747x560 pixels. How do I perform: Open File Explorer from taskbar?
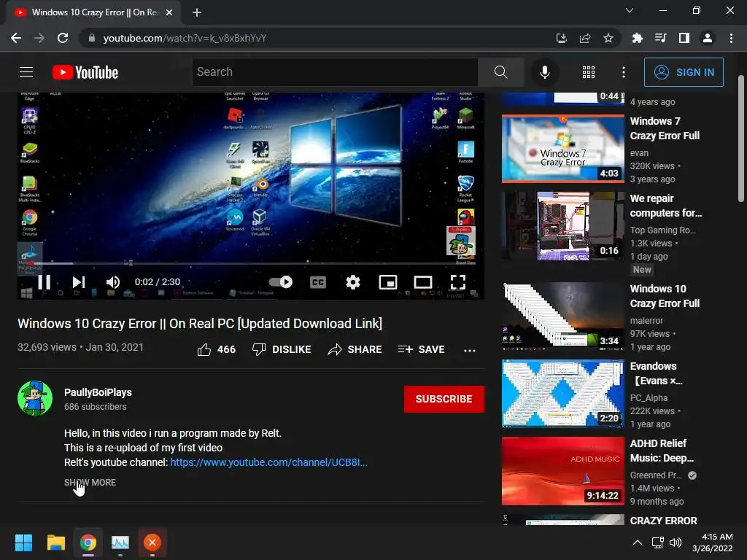[x=55, y=542]
